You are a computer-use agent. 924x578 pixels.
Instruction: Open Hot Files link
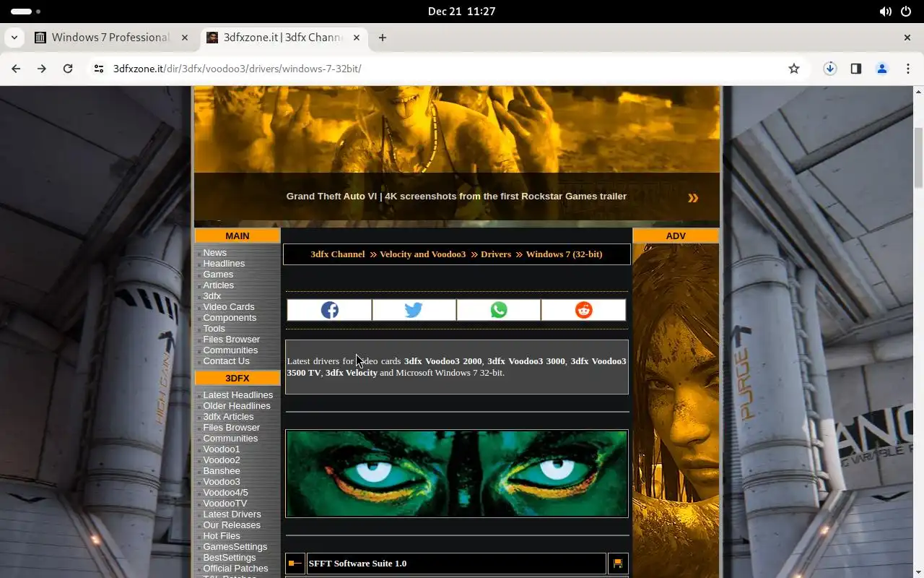point(221,536)
